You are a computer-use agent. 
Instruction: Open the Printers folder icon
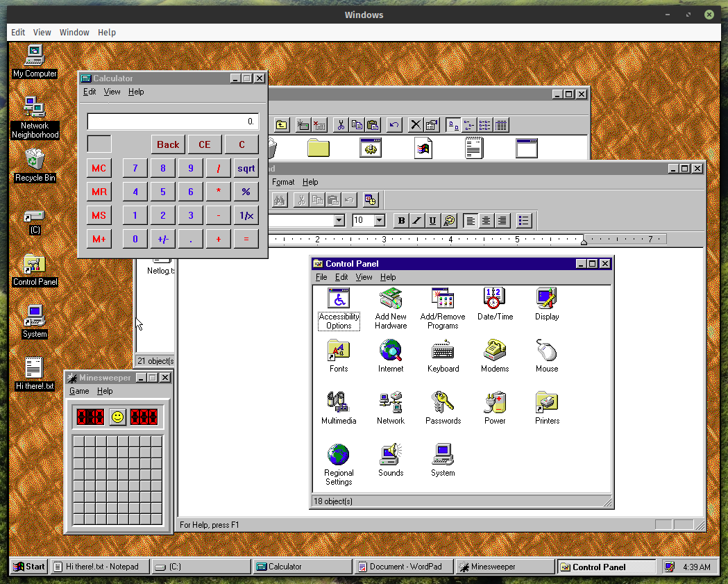click(x=547, y=408)
